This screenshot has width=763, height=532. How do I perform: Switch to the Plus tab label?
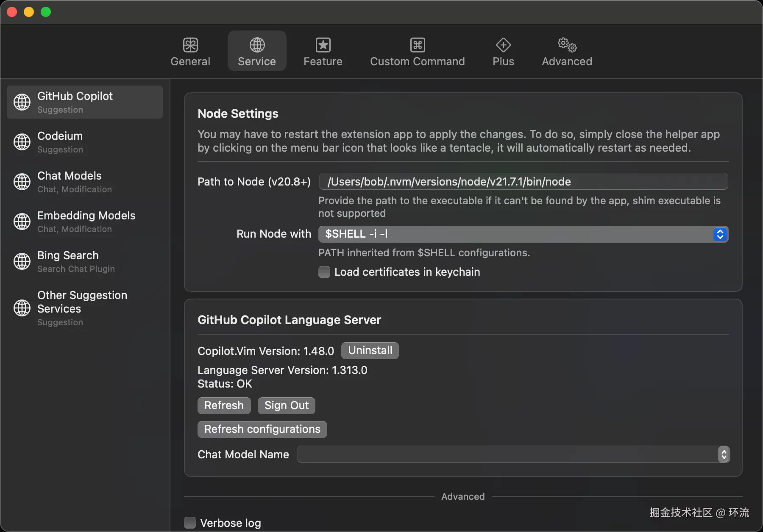503,61
